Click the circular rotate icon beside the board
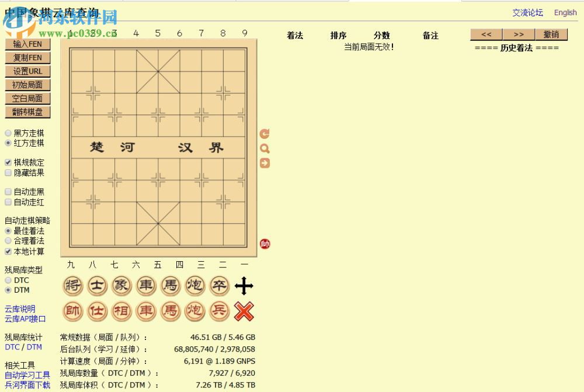The height and width of the screenshot is (392, 584). (265, 133)
